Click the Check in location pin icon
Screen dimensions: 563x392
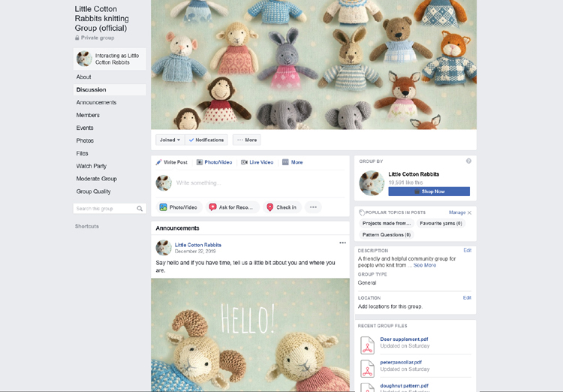(x=270, y=207)
